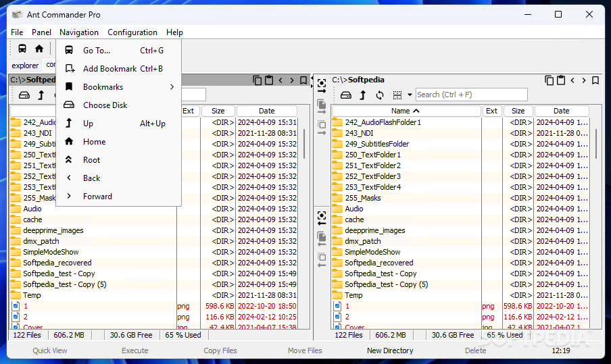Image resolution: width=611 pixels, height=364 pixels.
Task: Copy path icon in left panel header
Action: tap(258, 80)
